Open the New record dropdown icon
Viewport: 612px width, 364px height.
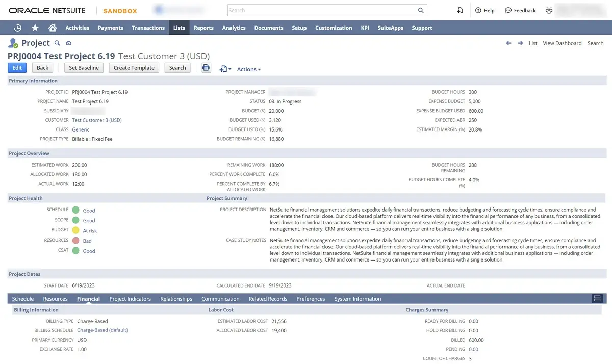225,69
